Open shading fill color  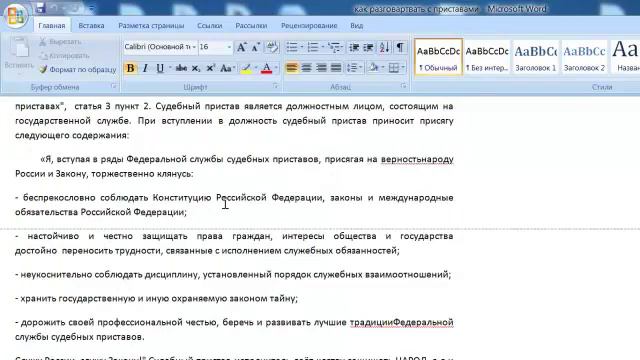[373, 68]
